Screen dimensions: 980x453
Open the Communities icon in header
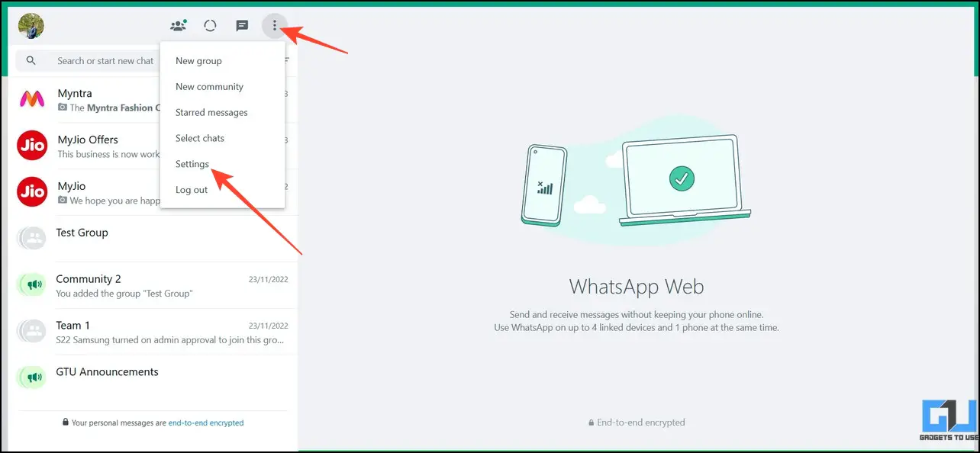179,25
